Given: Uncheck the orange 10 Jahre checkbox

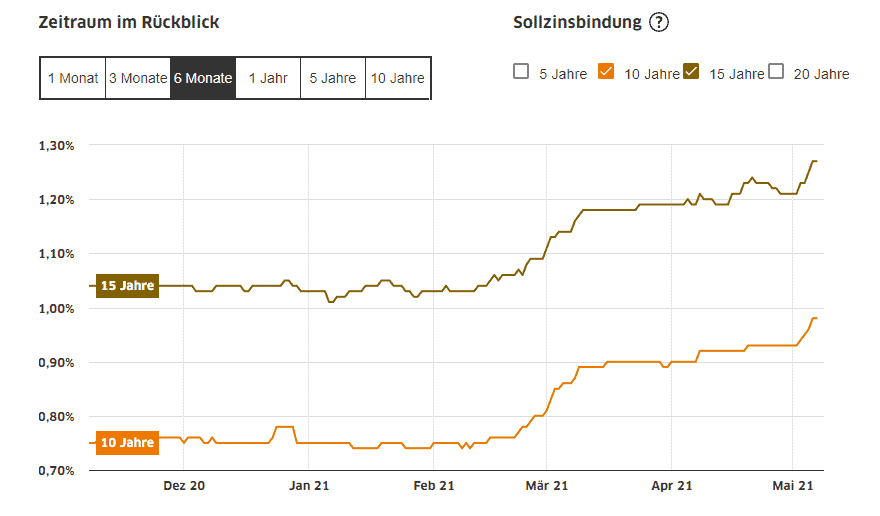Looking at the screenshot, I should [605, 72].
